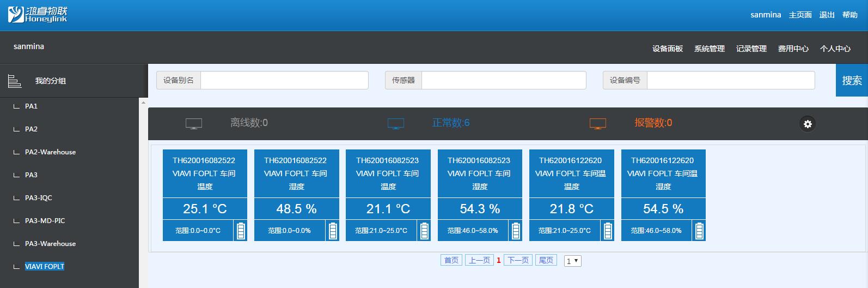Open 费用中心 menu
868x288 pixels.
[793, 49]
